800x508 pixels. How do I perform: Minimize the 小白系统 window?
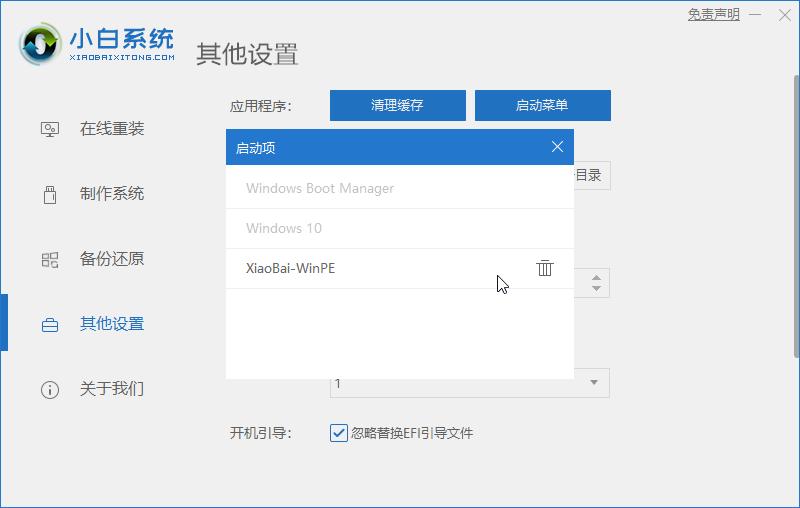coord(755,15)
